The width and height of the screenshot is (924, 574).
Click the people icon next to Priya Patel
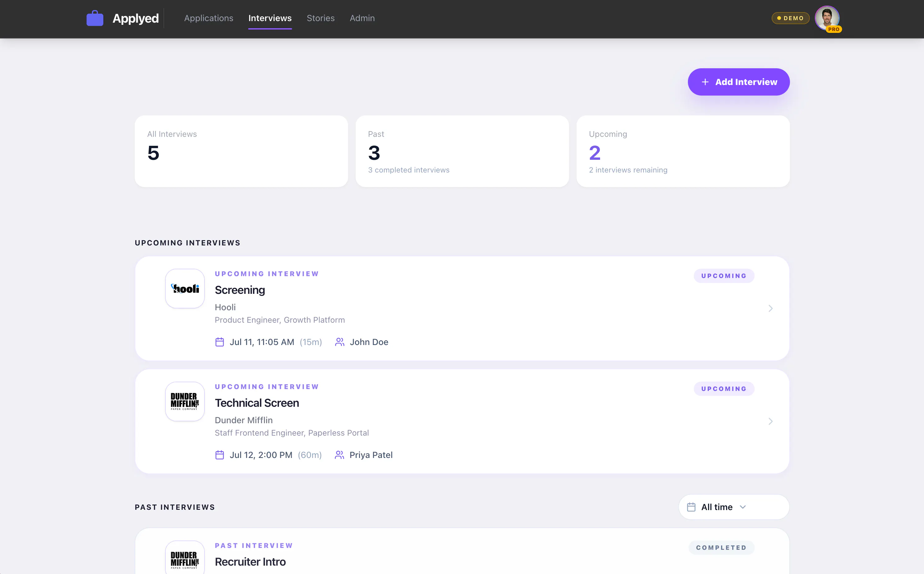pos(339,455)
